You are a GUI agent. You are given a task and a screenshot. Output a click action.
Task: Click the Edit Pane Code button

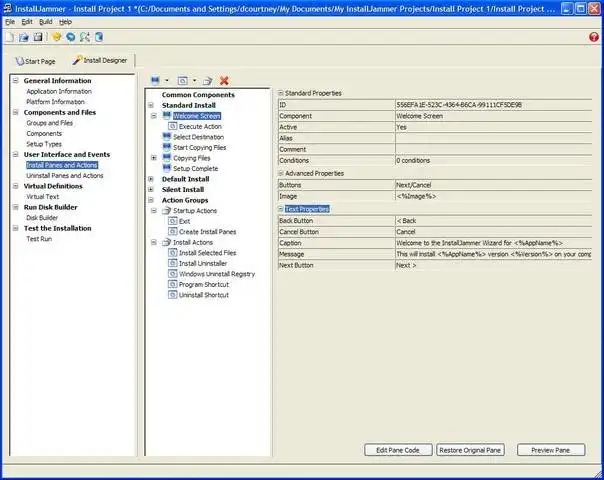[398, 450]
